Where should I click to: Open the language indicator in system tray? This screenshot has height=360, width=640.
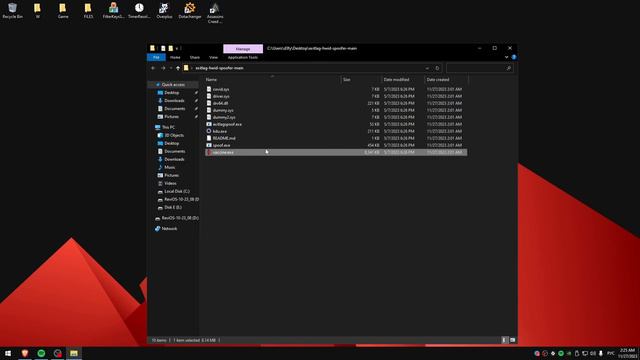coord(611,353)
